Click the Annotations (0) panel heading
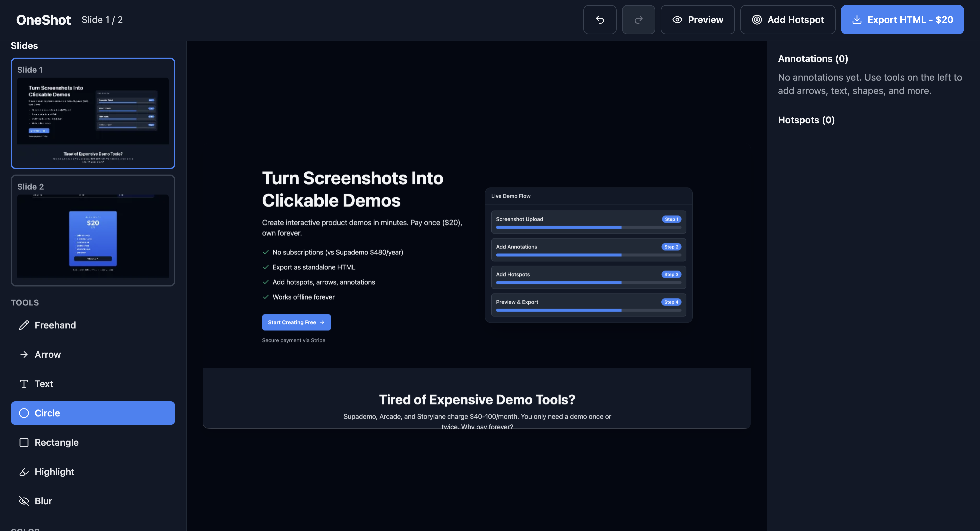The image size is (980, 531). (x=813, y=59)
